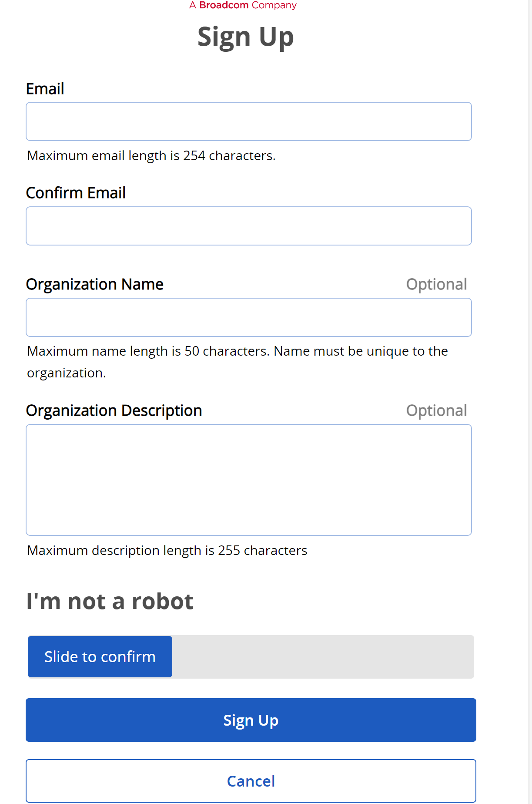The height and width of the screenshot is (804, 532).
Task: Click the "Confirm Email" label
Action: (76, 193)
